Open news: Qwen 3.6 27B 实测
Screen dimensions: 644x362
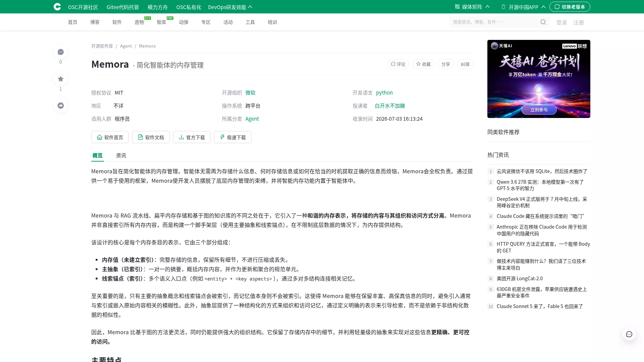click(x=540, y=185)
